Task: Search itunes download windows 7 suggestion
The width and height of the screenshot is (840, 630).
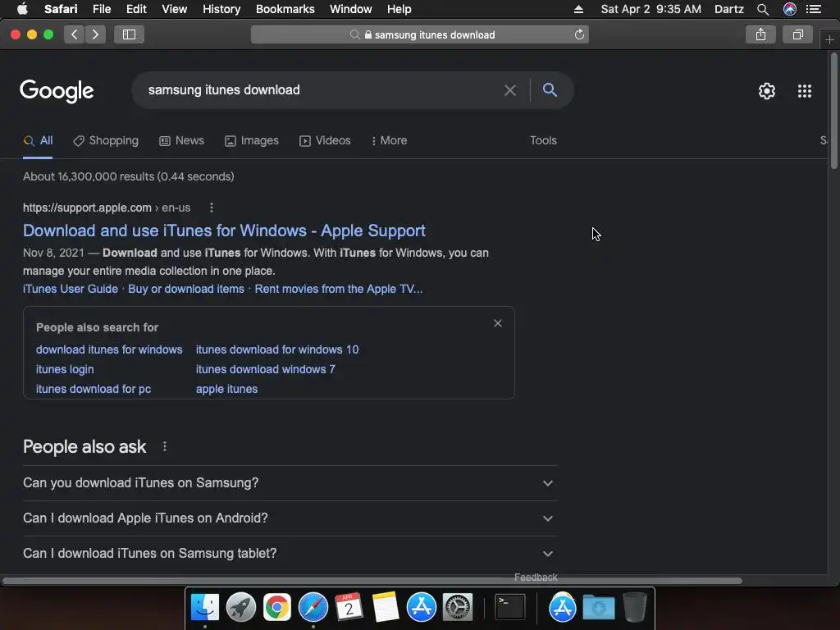Action: click(x=266, y=369)
